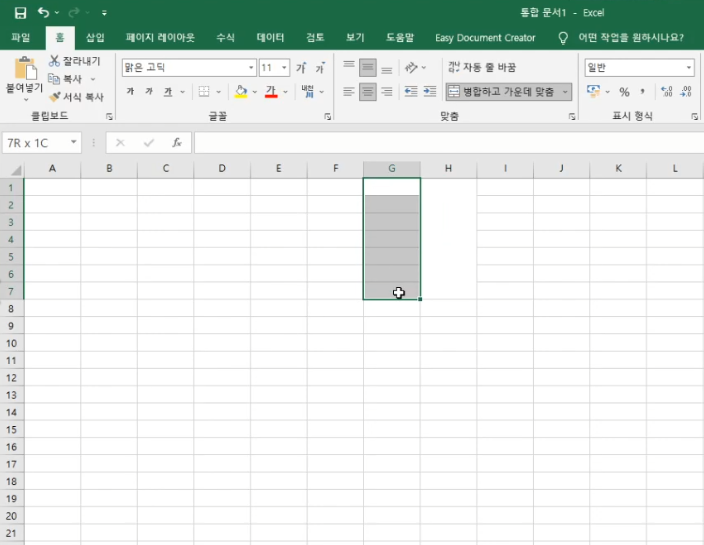Decrease the indent
The height and width of the screenshot is (545, 704).
coord(411,92)
